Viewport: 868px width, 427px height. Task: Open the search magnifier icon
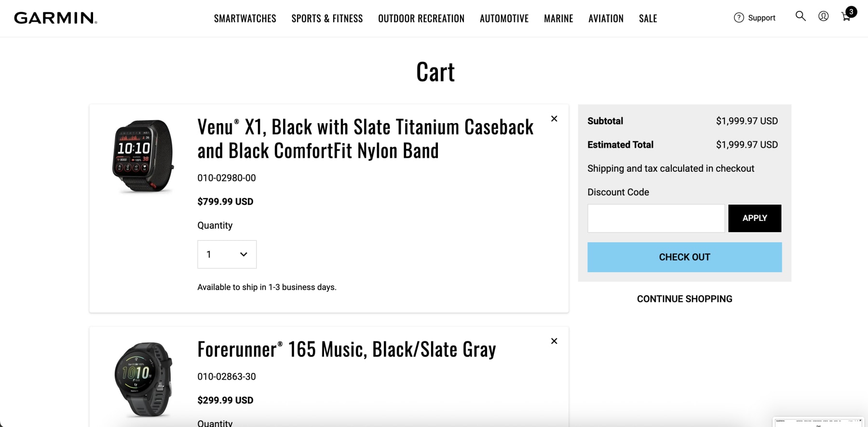800,16
